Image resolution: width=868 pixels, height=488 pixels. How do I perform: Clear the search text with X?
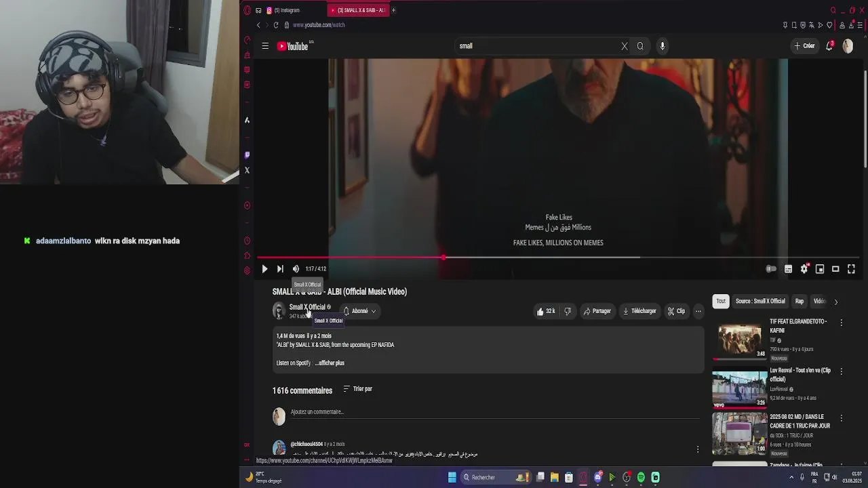click(x=625, y=46)
